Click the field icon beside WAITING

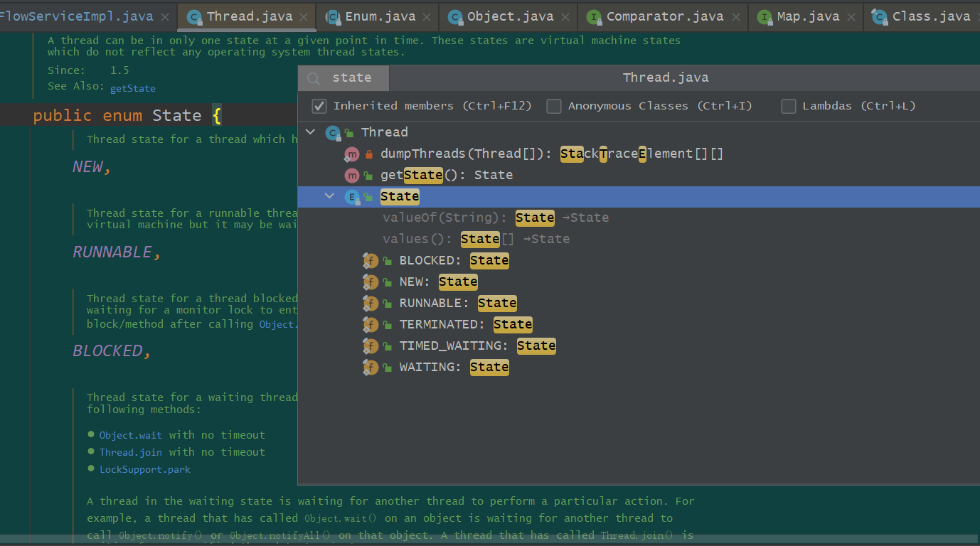pyautogui.click(x=370, y=368)
